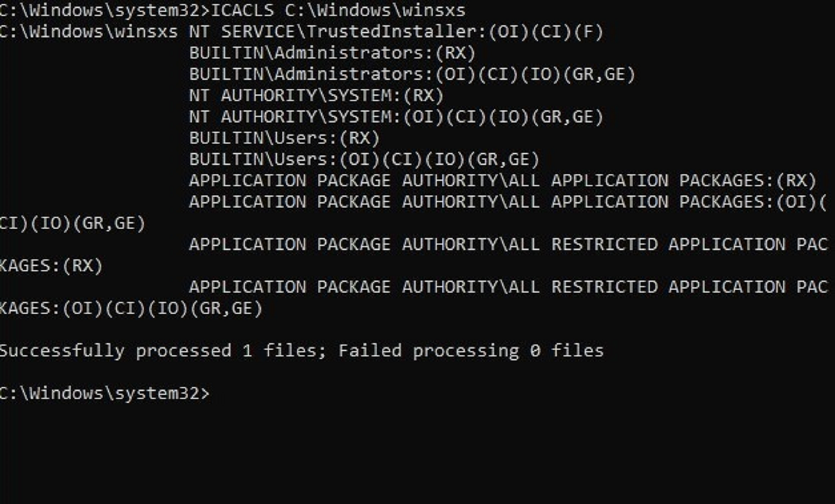The height and width of the screenshot is (504, 835).
Task: Click the ALL APPLICATION PACKAGES:(RX) line
Action: [x=502, y=181]
